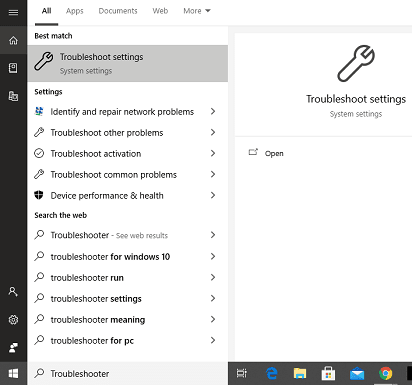Click the network icon beside Identify and repair network problems
412x385 pixels.
(x=39, y=112)
